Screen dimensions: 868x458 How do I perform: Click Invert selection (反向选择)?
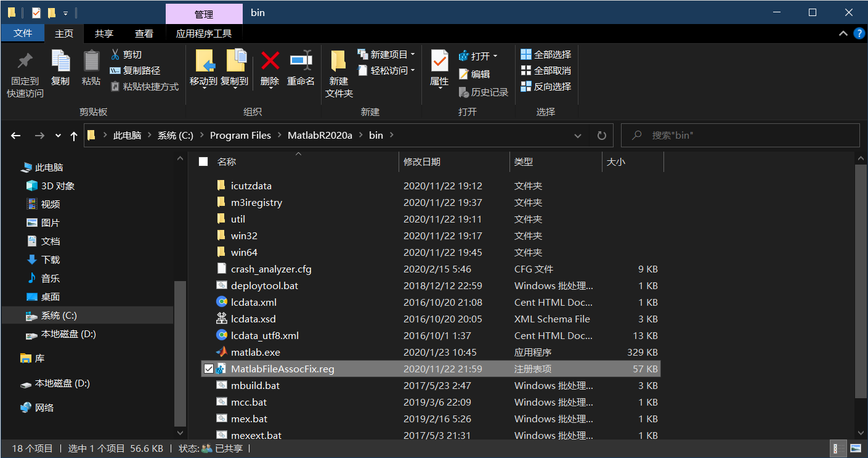546,86
